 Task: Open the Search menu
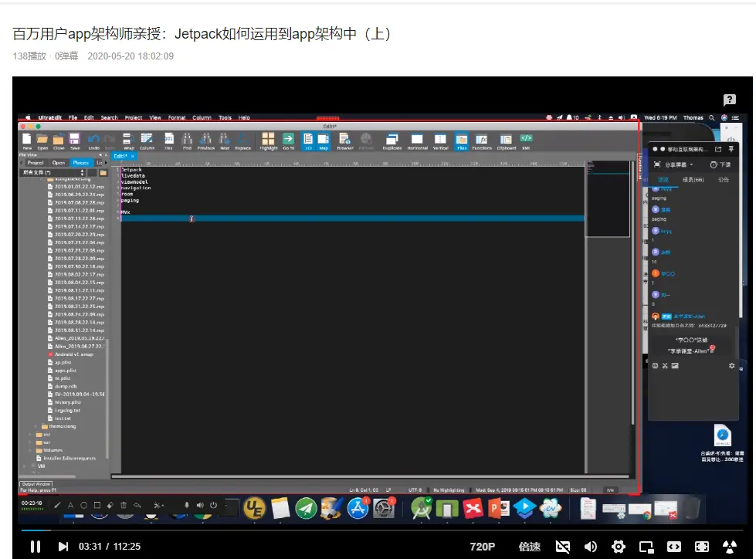tap(109, 117)
